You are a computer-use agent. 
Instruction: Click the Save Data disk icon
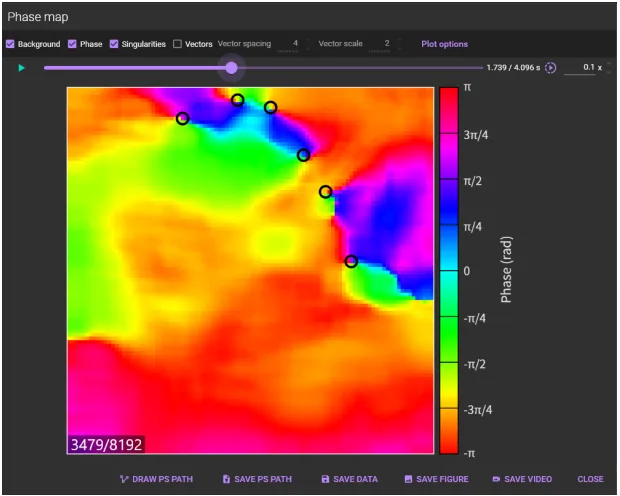[x=326, y=479]
